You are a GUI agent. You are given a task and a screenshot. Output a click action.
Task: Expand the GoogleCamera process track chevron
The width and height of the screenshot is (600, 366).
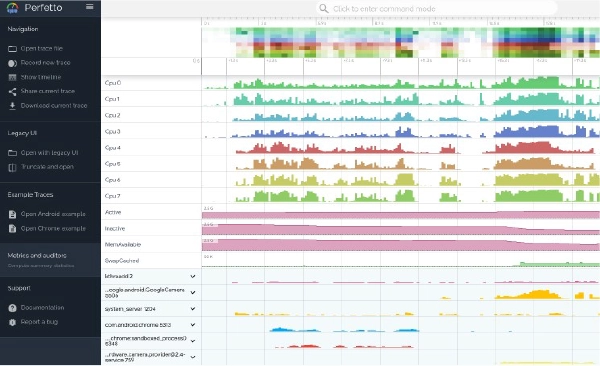[x=193, y=293]
